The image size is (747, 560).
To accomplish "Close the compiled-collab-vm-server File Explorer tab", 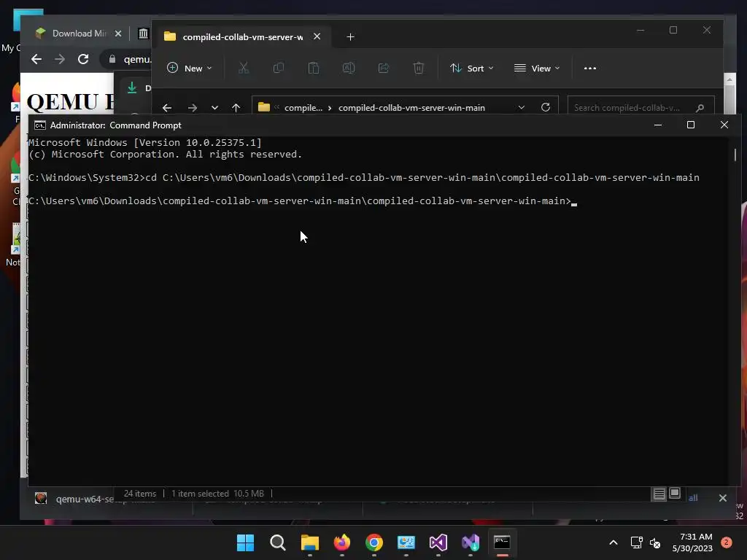I will 317,36.
